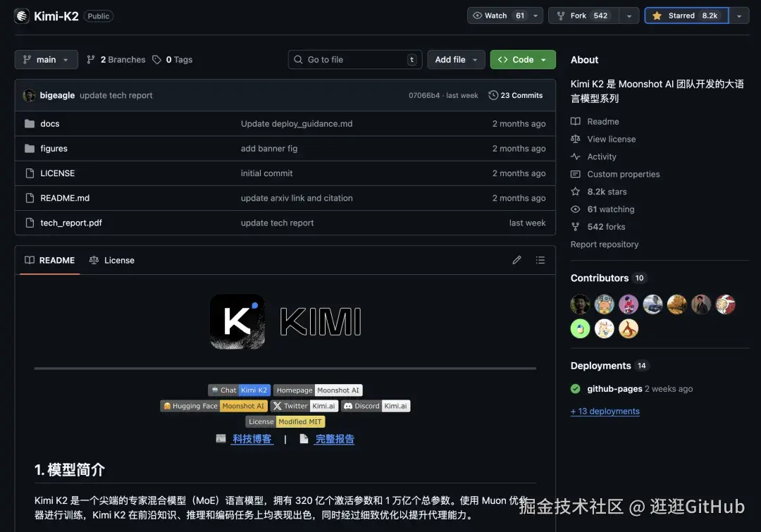Image resolution: width=761 pixels, height=532 pixels.
Task: Open the main branch selector dropdown
Action: [x=46, y=59]
